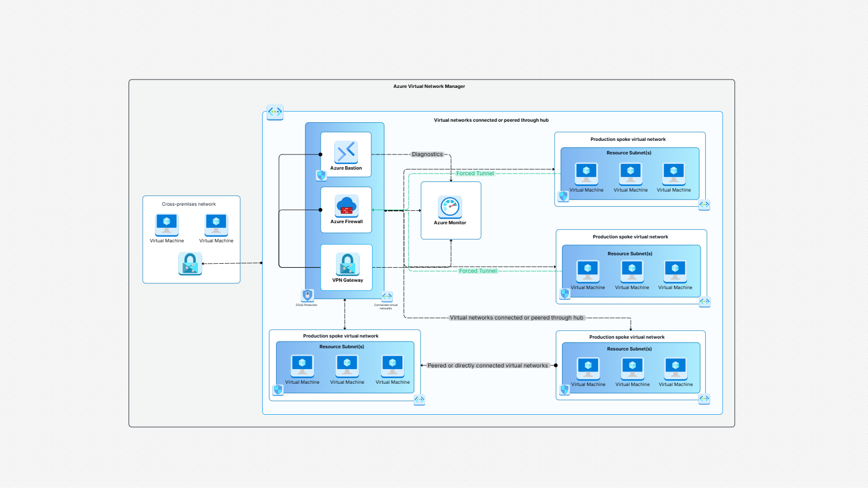Click the Azure Monitor text label
Viewport: 868px width, 488px height.
450,223
